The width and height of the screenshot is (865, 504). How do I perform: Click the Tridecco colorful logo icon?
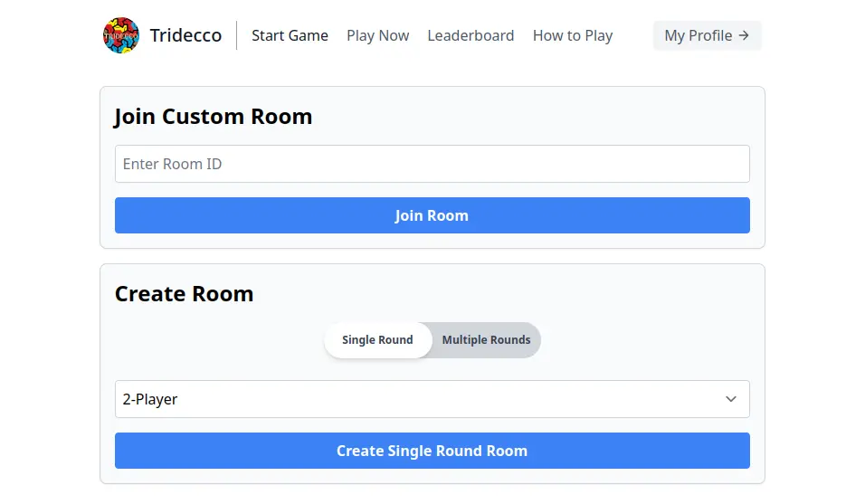[121, 35]
